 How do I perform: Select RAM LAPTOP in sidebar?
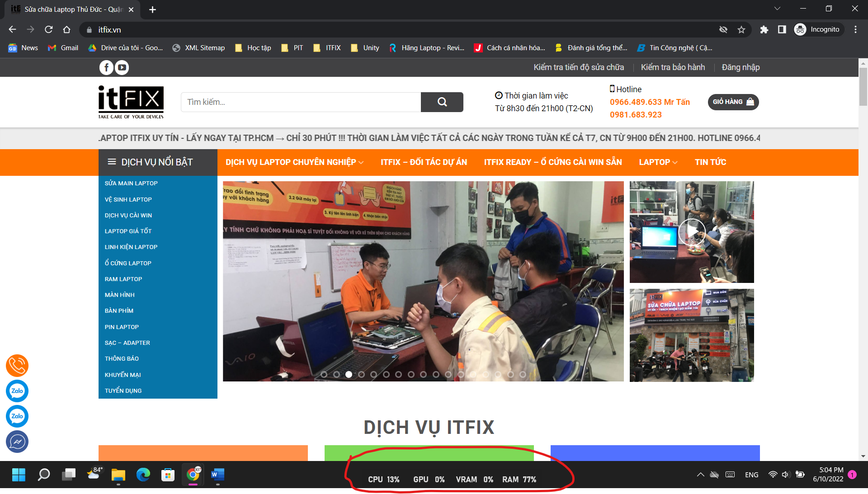(x=123, y=279)
